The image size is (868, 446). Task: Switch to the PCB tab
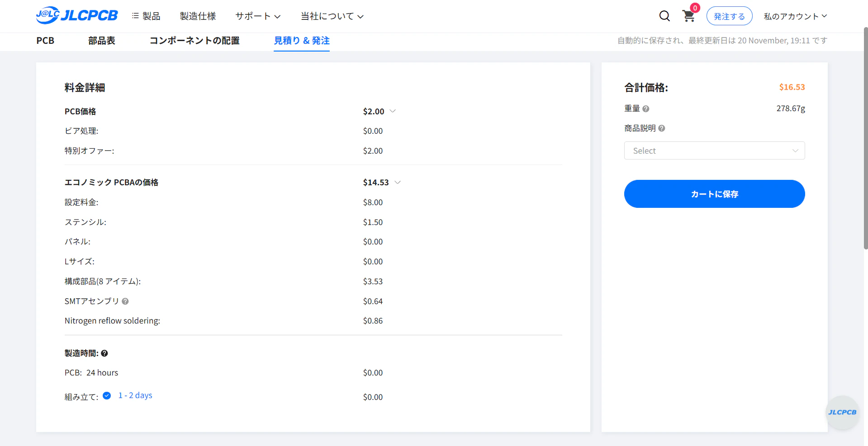click(45, 41)
